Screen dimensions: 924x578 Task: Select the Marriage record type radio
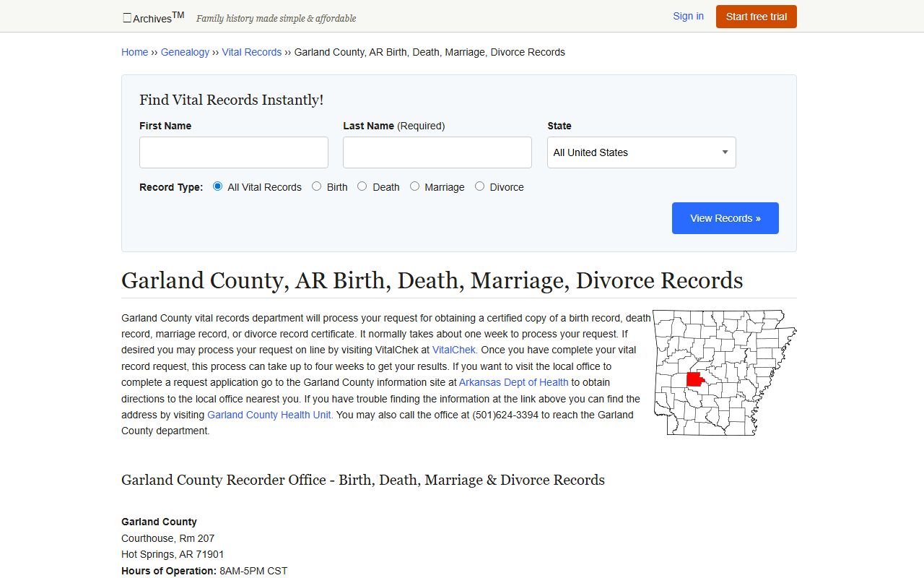tap(414, 186)
